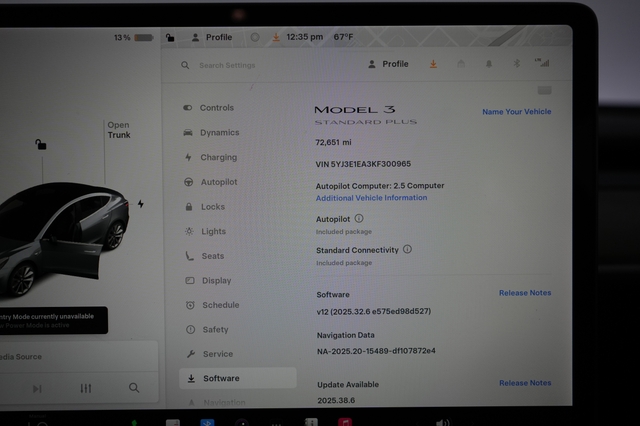
Task: Tap the wrench Service icon
Action: (x=191, y=354)
